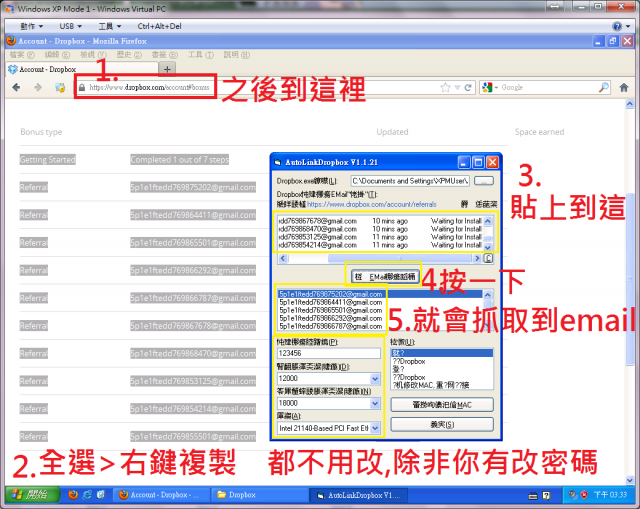Click the password field containing 123456
640x509 pixels.
point(329,353)
